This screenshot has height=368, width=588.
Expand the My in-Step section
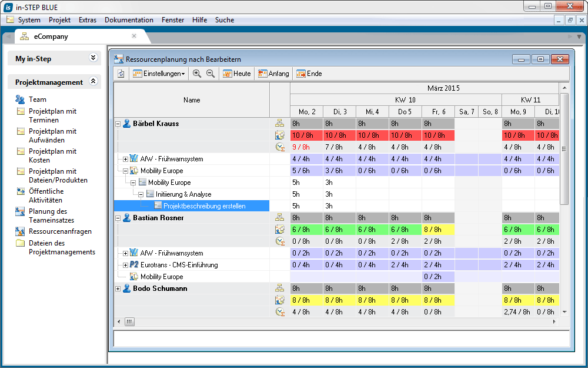93,58
